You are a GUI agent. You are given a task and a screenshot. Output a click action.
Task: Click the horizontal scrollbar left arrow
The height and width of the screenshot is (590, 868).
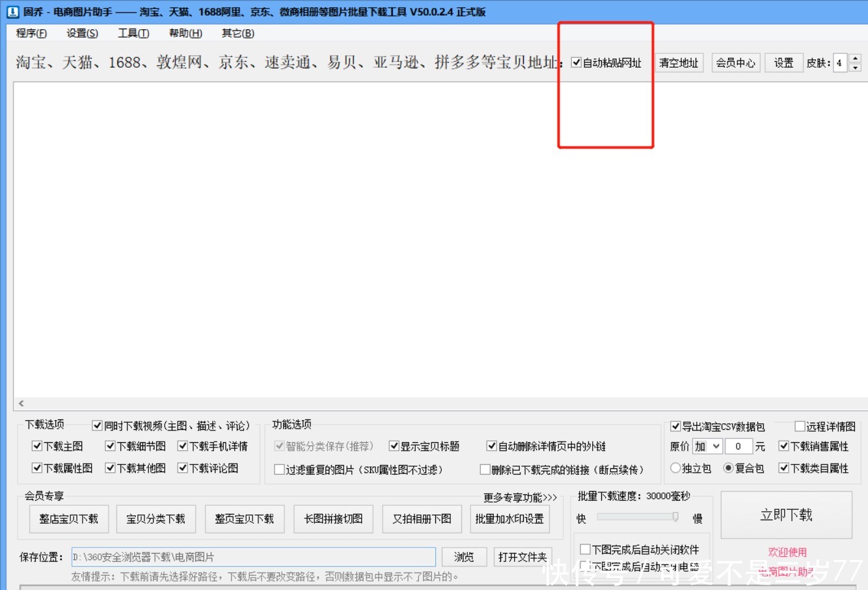(21, 404)
